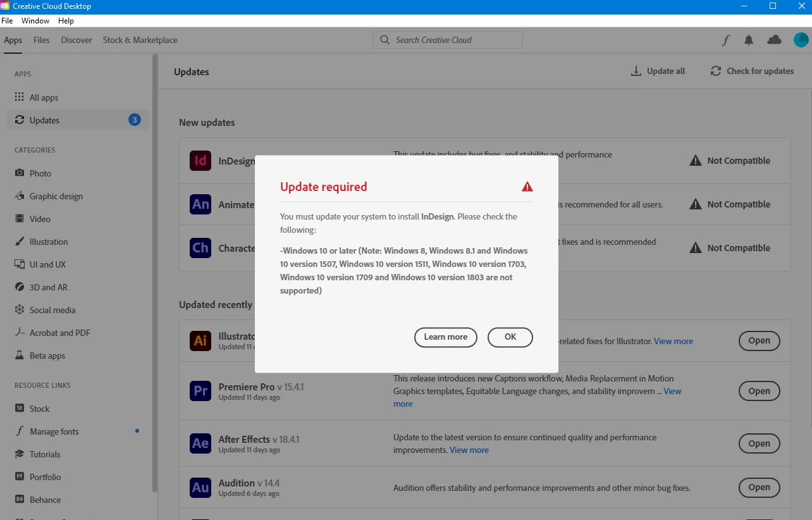812x520 pixels.
Task: Click Check for updates
Action: (752, 71)
